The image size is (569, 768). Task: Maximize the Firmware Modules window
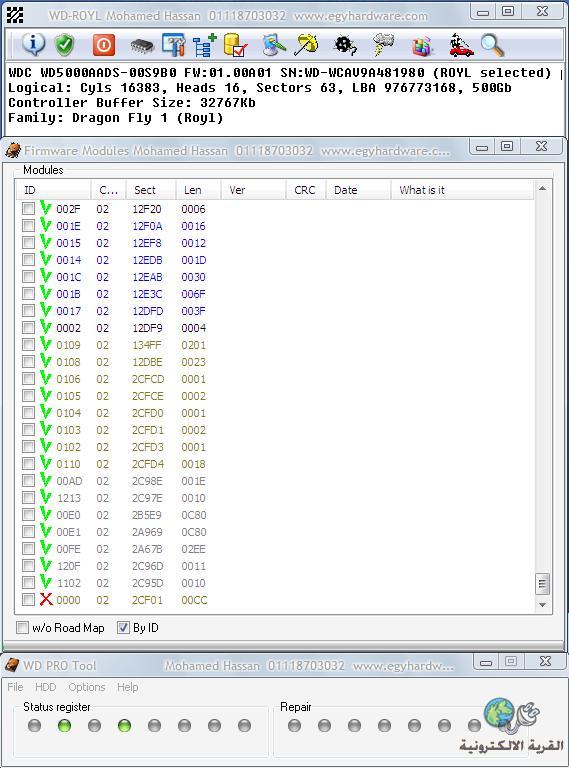(507, 146)
